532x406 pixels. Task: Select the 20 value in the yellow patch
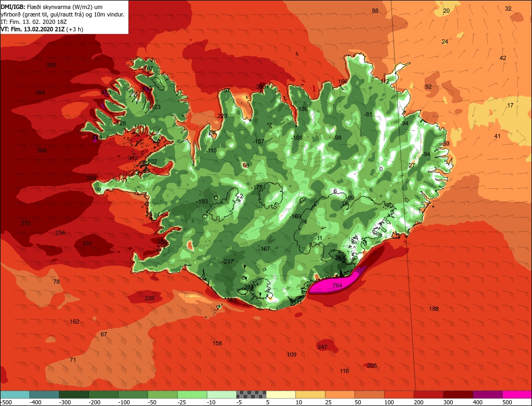[446, 11]
